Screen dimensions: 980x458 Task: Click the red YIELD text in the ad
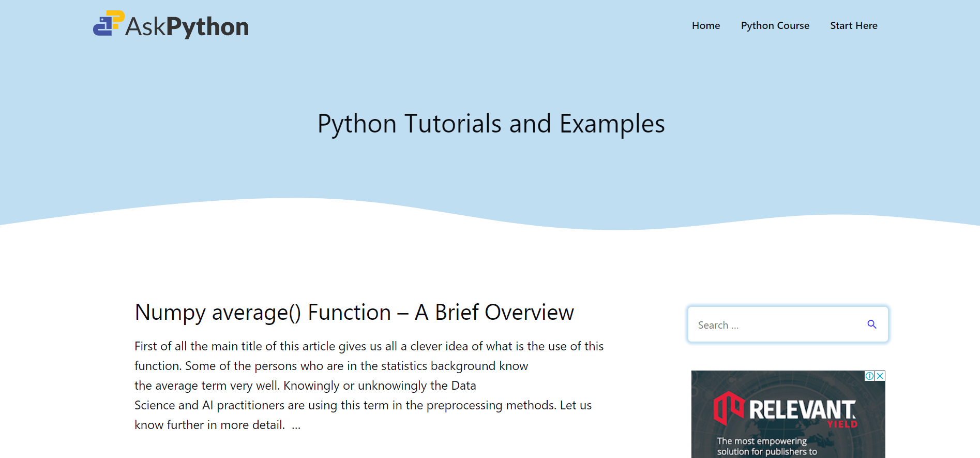tap(842, 425)
